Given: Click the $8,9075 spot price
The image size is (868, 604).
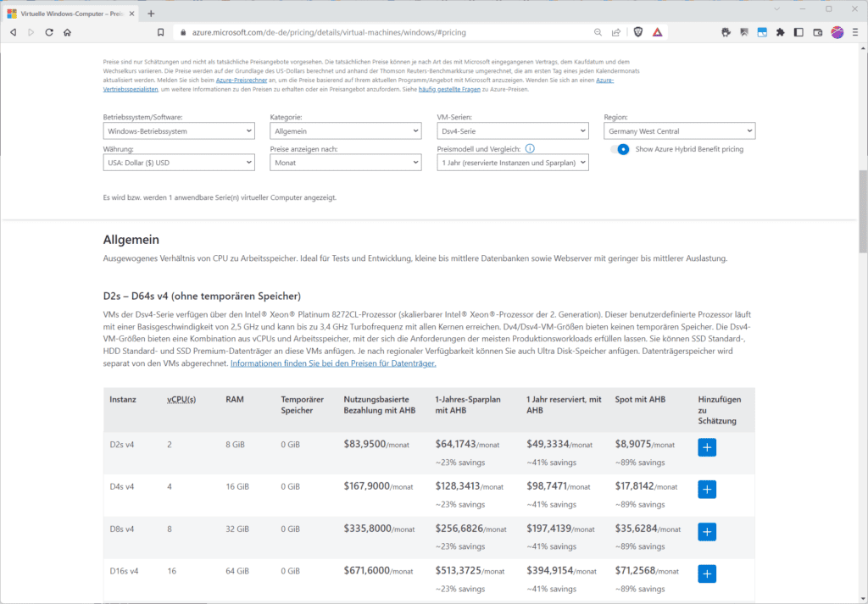Looking at the screenshot, I should [x=633, y=444].
